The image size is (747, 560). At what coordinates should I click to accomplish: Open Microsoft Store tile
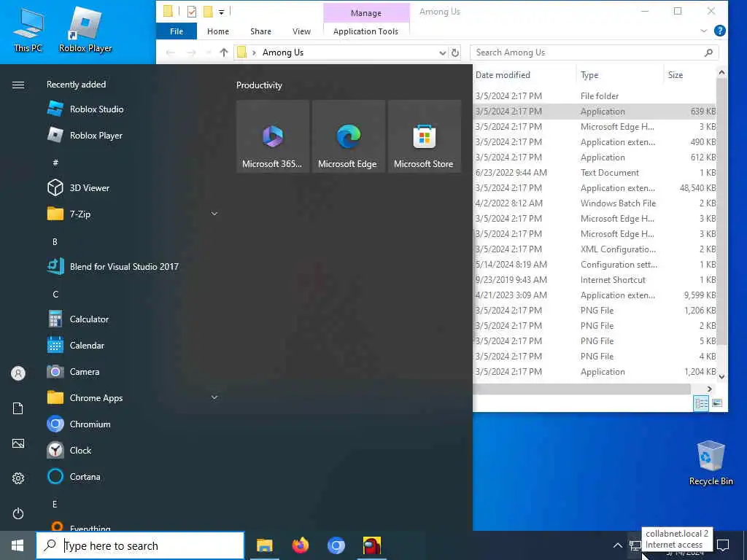tap(424, 136)
